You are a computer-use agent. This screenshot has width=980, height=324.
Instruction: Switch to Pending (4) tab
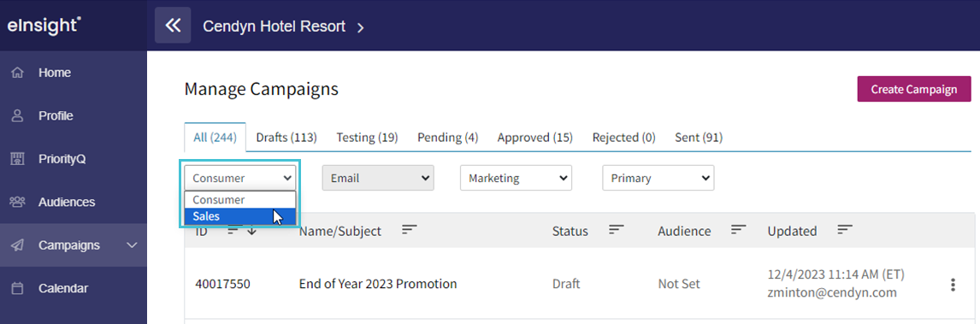point(447,138)
